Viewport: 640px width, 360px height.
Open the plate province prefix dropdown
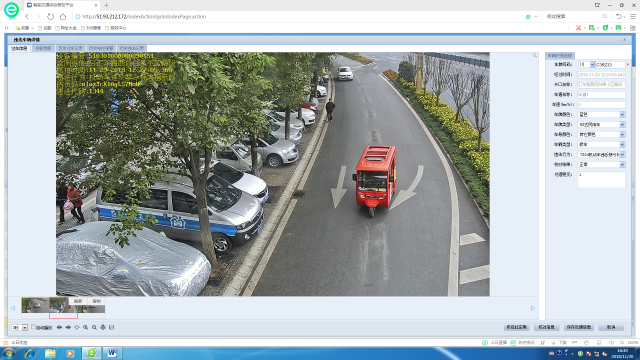tap(587, 65)
